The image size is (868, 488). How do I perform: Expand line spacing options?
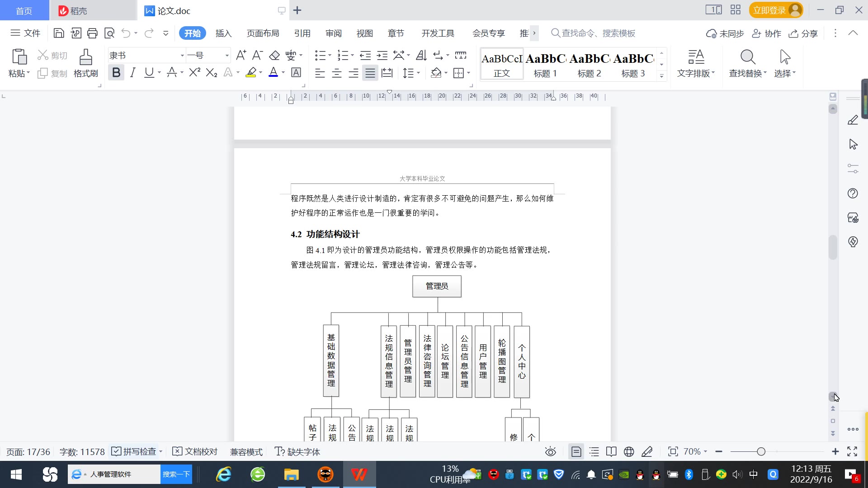pos(419,73)
